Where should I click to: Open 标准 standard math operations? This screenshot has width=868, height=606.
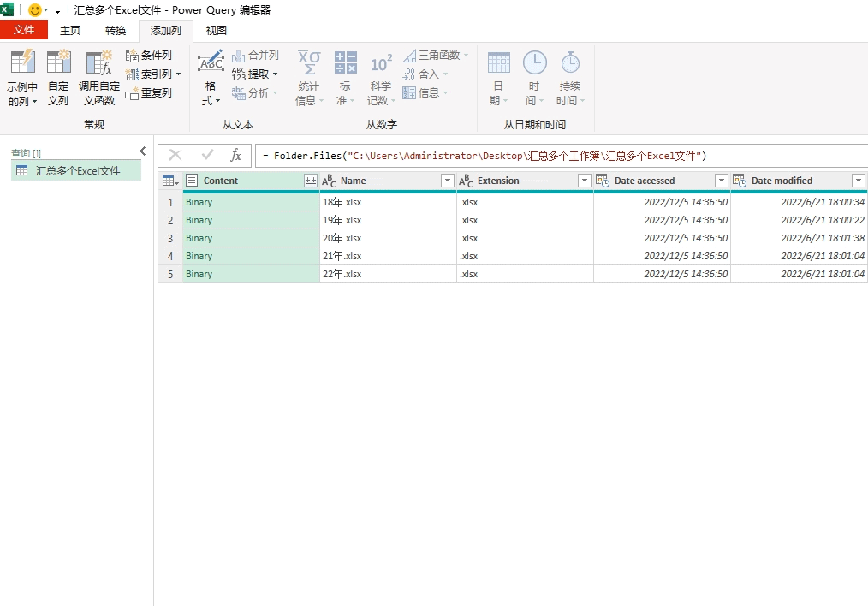345,78
